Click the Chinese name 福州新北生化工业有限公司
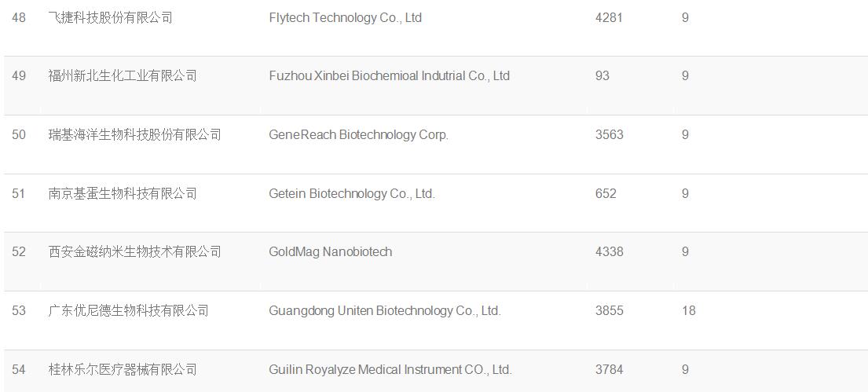Image resolution: width=868 pixels, height=392 pixels. (x=123, y=76)
